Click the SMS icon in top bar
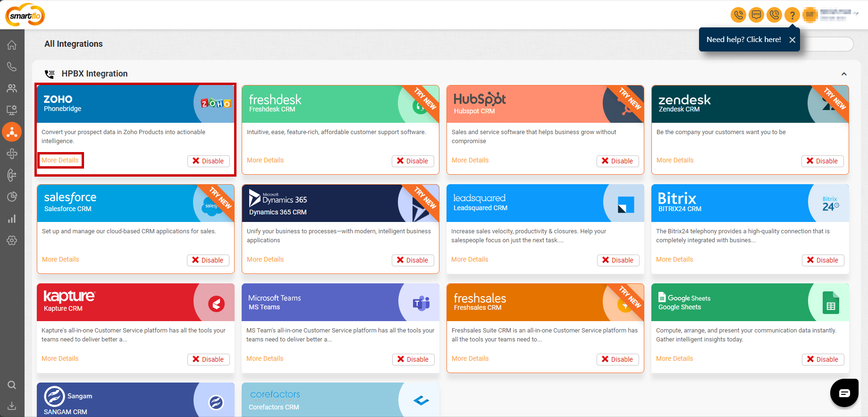This screenshot has width=868, height=417. click(757, 15)
